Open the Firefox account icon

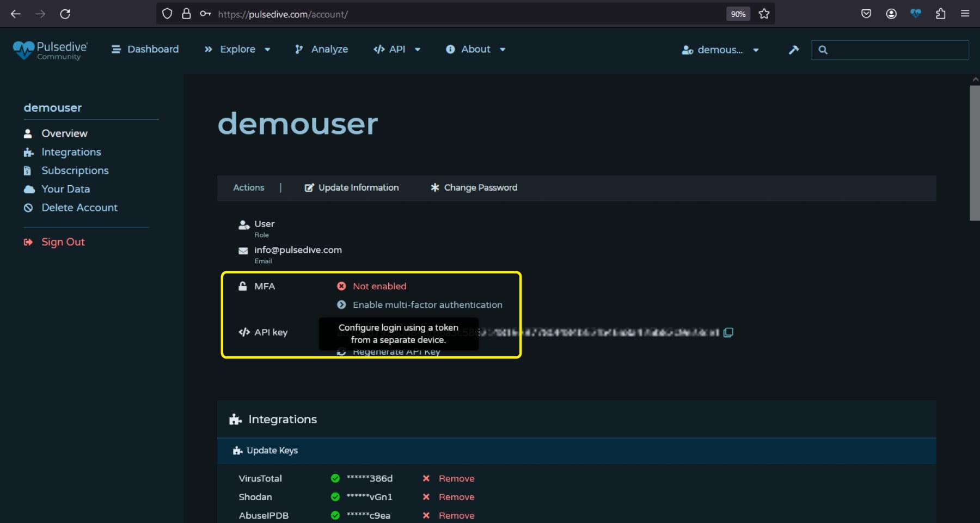(891, 14)
